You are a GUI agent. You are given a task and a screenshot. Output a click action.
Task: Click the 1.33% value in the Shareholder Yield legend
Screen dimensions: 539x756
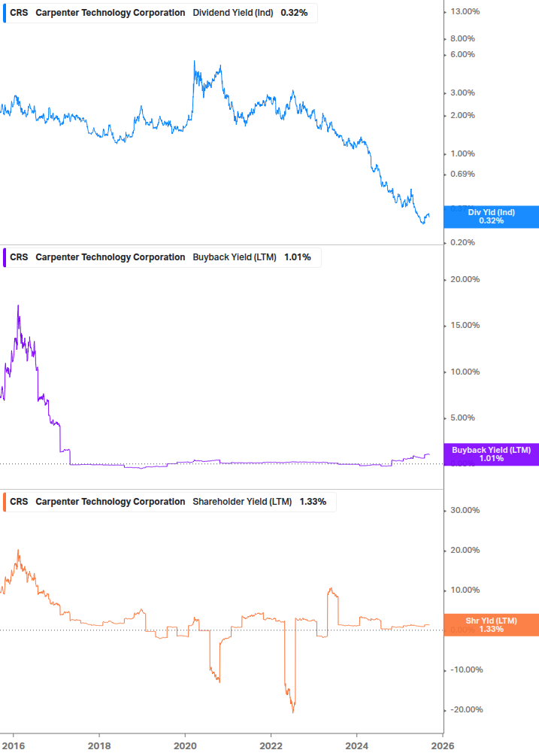313,502
